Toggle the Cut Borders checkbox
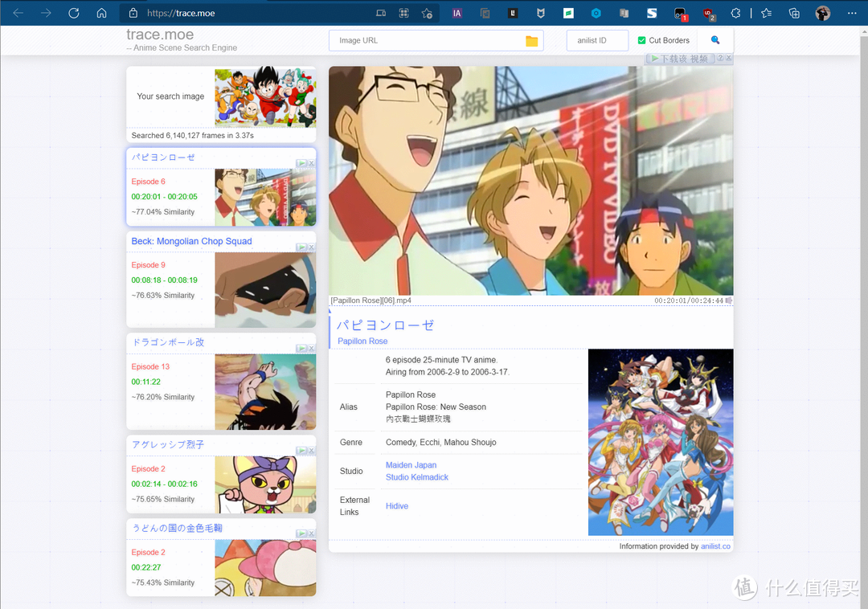The image size is (868, 609). coord(641,40)
